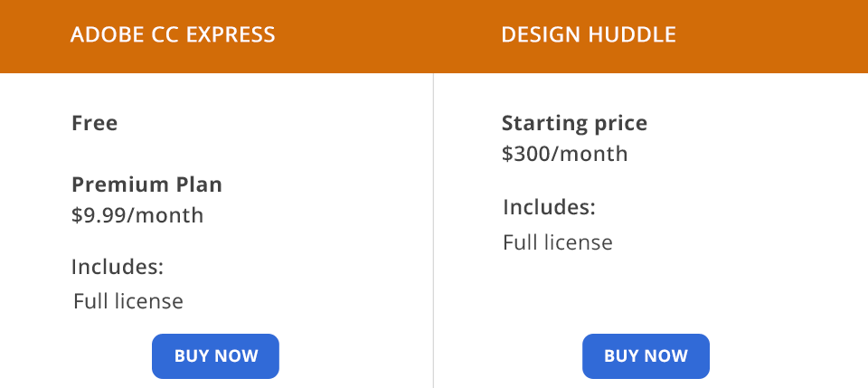
Task: Click the orange header bar between the titles
Action: pyautogui.click(x=389, y=35)
